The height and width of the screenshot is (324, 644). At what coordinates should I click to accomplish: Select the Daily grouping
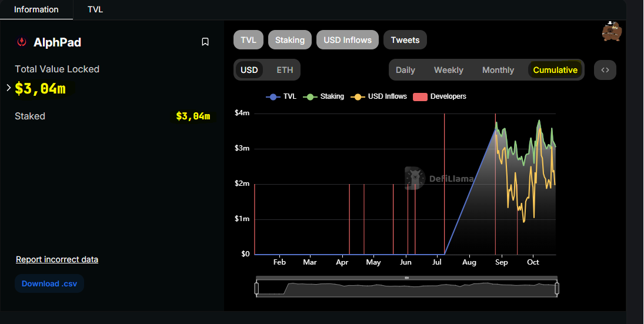click(405, 70)
